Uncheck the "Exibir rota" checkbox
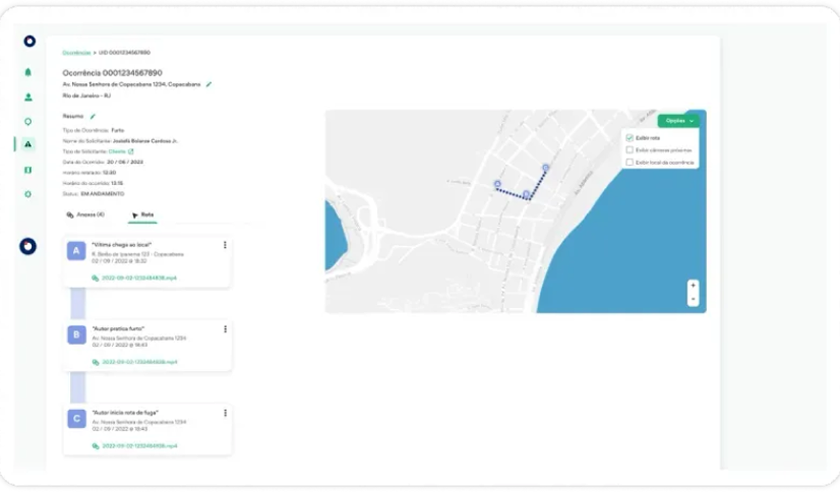Viewport: 840px width, 492px height. (x=629, y=138)
